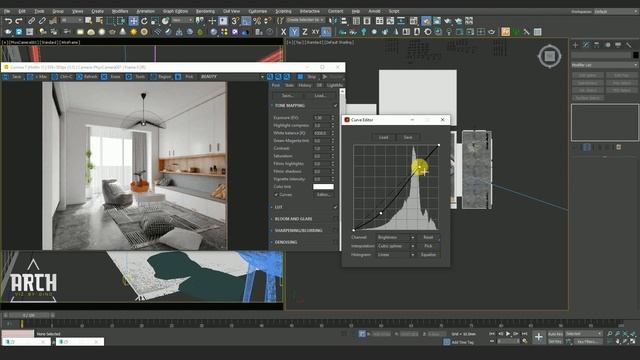This screenshot has height=360, width=640.
Task: Activate the Select and Rotate tool
Action: (x=144, y=20)
